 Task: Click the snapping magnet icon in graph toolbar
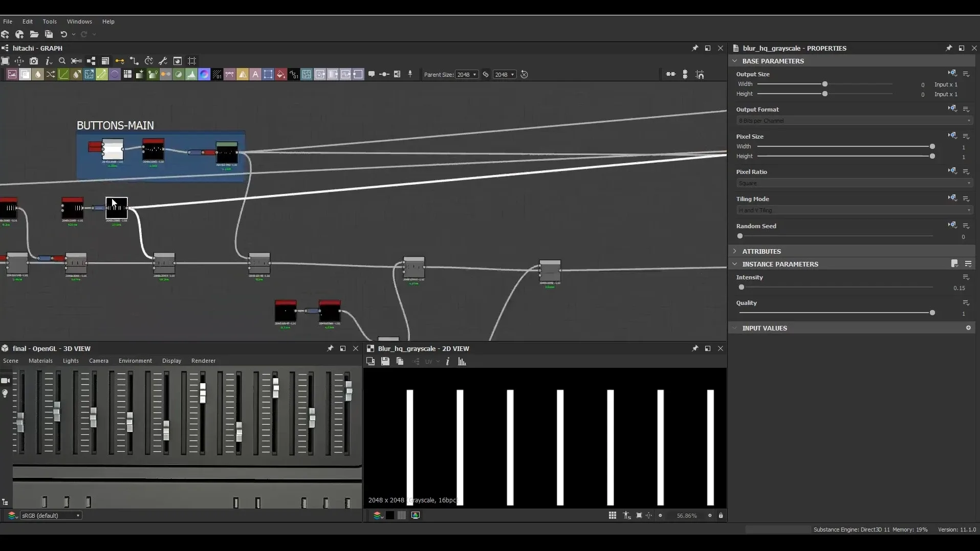coord(700,75)
